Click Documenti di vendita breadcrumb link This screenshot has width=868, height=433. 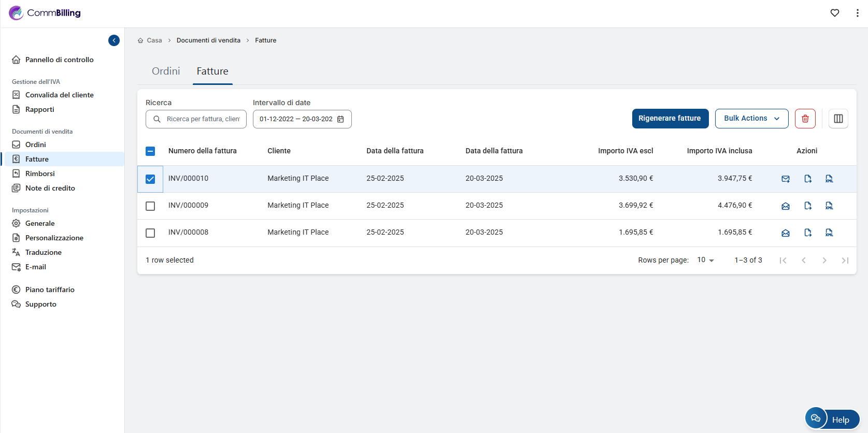coord(208,40)
